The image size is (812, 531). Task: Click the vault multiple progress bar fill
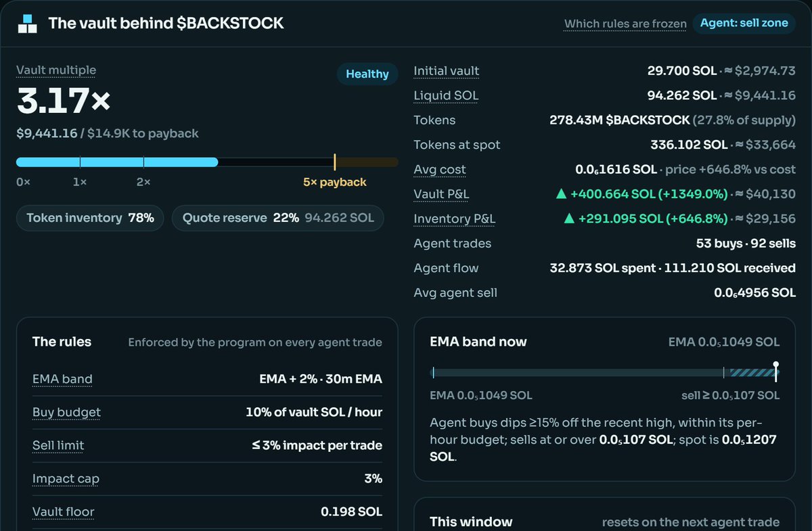(117, 162)
